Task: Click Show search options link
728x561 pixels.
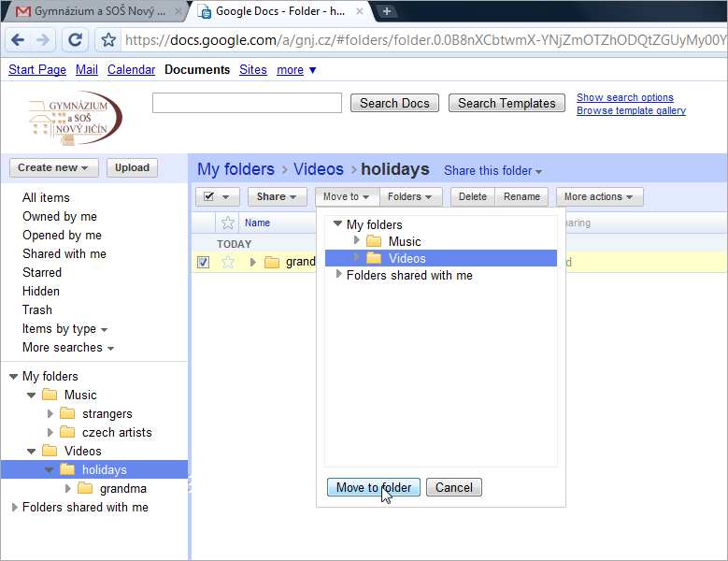Action: pos(625,97)
